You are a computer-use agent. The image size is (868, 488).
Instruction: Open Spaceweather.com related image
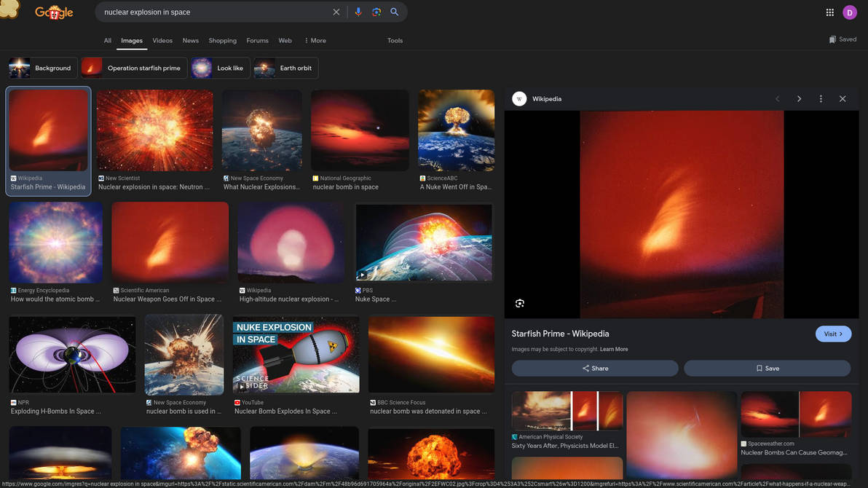[x=796, y=414]
